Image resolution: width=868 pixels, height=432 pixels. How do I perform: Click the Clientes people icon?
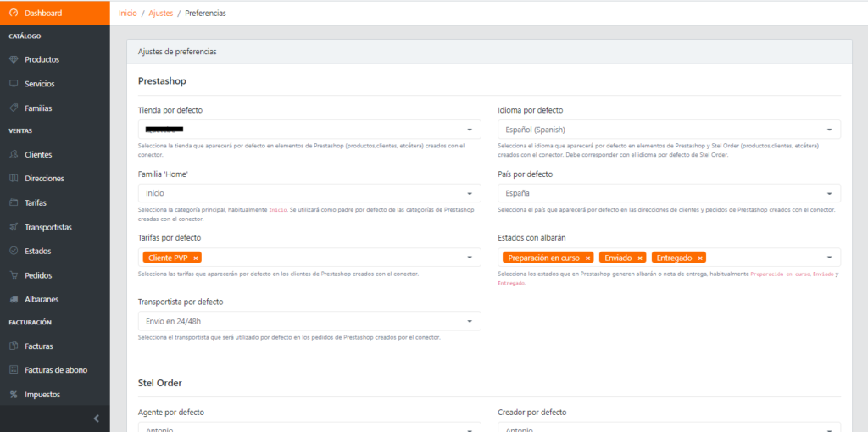14,155
